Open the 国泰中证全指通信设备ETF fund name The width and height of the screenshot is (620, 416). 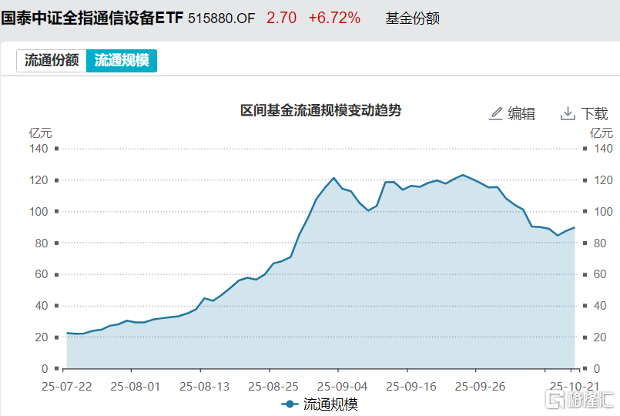point(92,18)
